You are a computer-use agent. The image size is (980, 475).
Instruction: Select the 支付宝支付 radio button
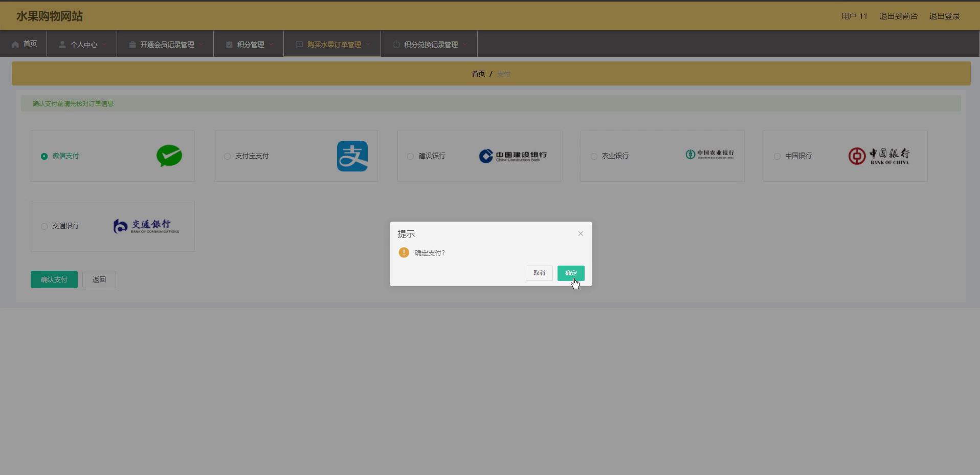coord(227,156)
